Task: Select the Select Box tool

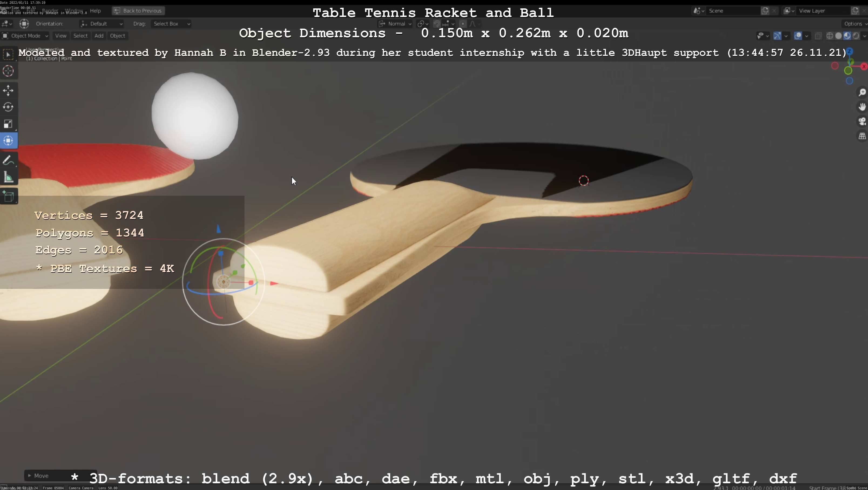Action: click(8, 55)
